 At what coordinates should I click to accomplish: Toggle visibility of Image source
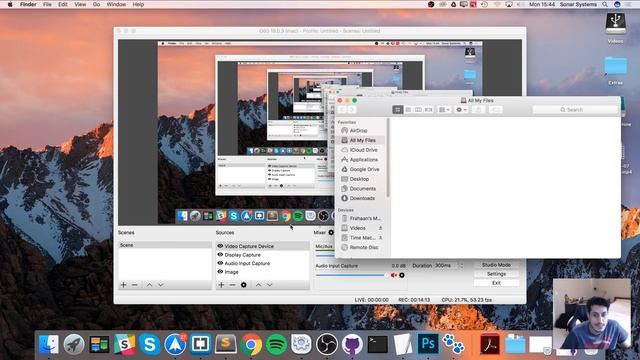tap(220, 272)
